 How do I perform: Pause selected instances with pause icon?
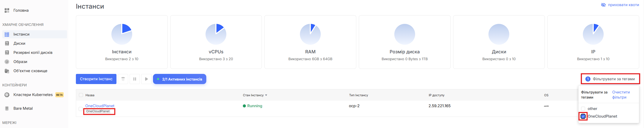coord(135,79)
